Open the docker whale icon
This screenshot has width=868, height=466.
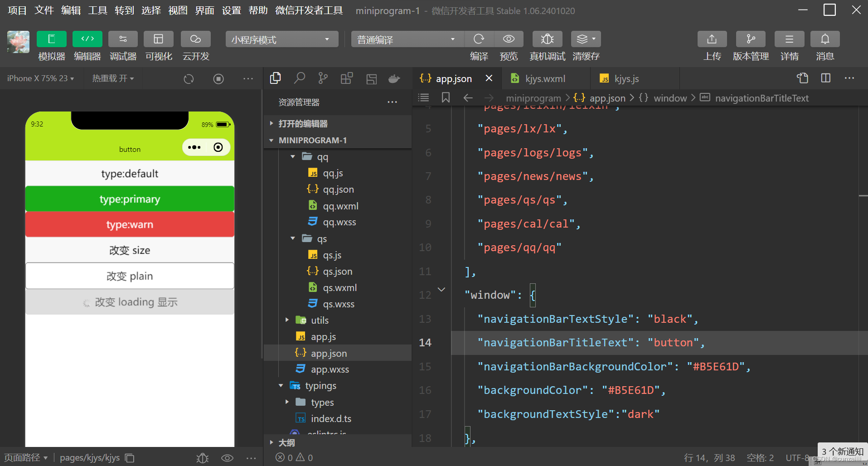[394, 79]
